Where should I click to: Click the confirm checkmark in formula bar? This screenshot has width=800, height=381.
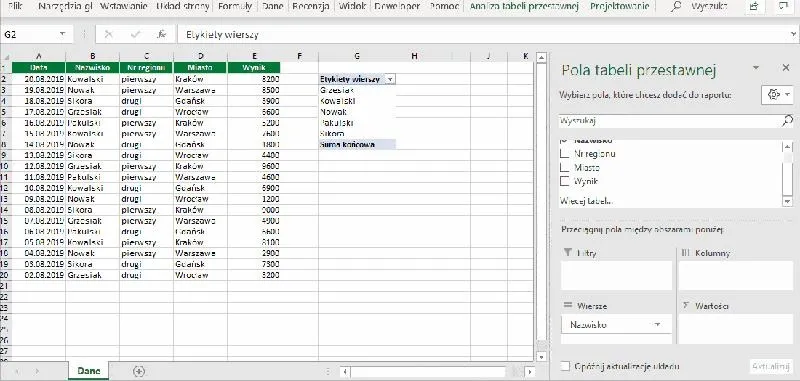coord(135,35)
